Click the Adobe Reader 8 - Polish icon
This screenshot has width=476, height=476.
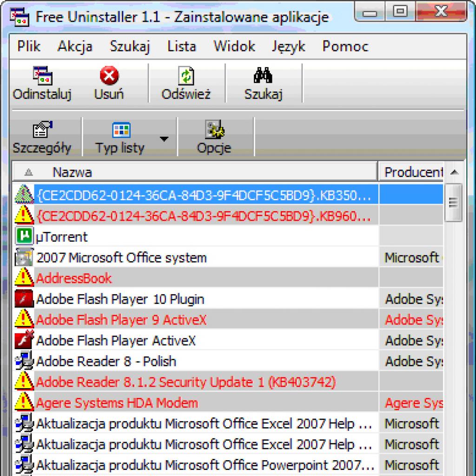coord(24,360)
